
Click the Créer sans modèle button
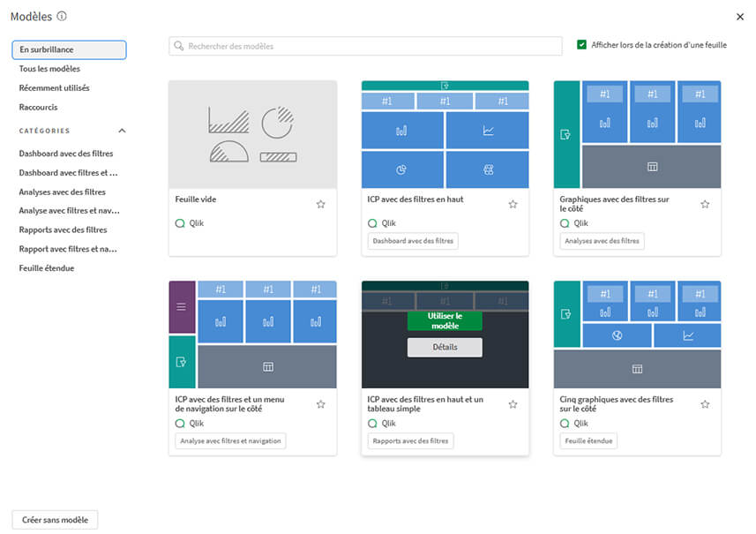(54, 520)
